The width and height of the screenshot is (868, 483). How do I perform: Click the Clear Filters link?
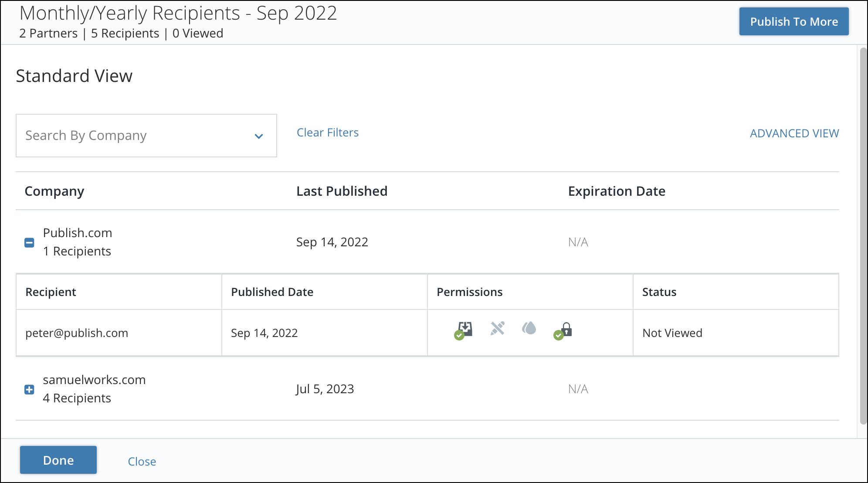[328, 133]
